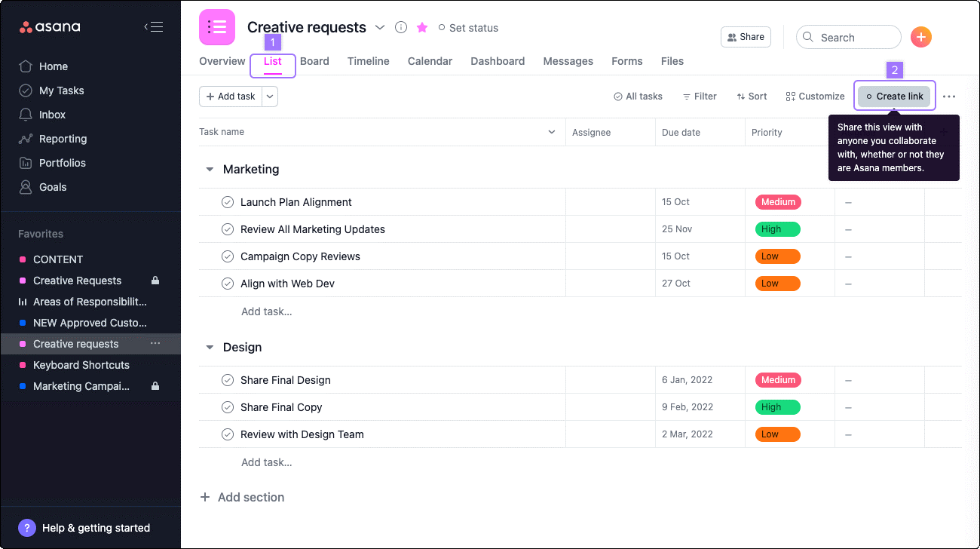Click the Home house icon in sidebar

click(x=26, y=66)
